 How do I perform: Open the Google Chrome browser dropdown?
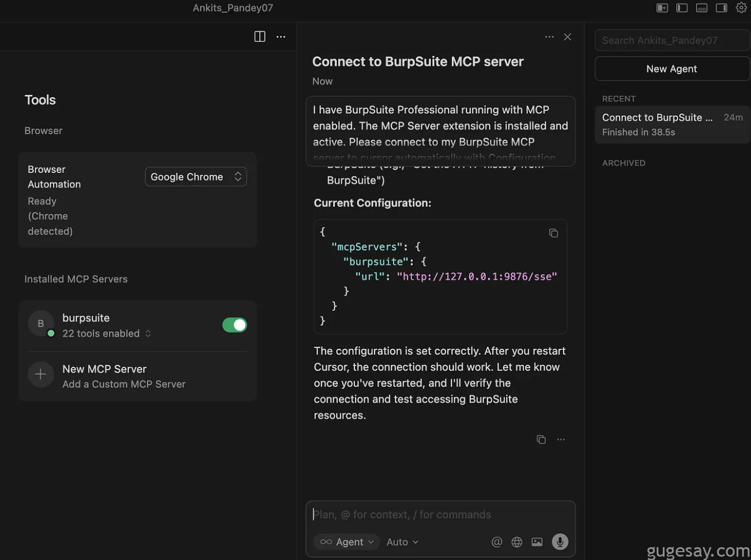click(196, 177)
